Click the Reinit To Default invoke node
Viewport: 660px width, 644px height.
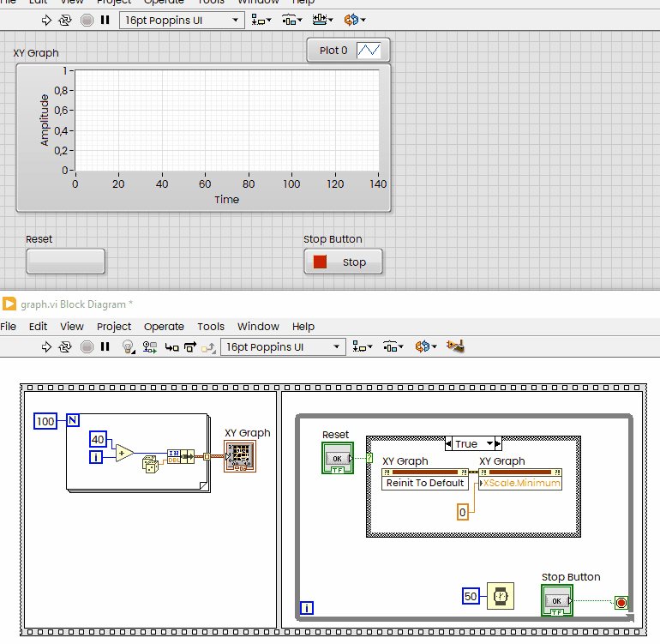[425, 483]
